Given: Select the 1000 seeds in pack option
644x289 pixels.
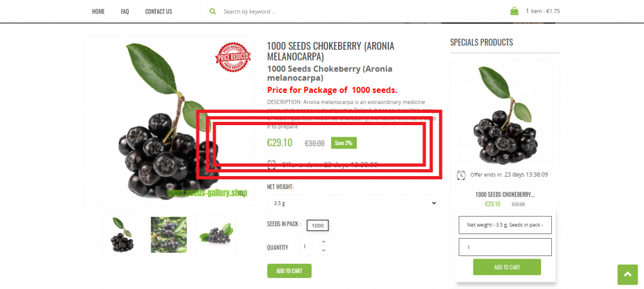Looking at the screenshot, I should [317, 225].
